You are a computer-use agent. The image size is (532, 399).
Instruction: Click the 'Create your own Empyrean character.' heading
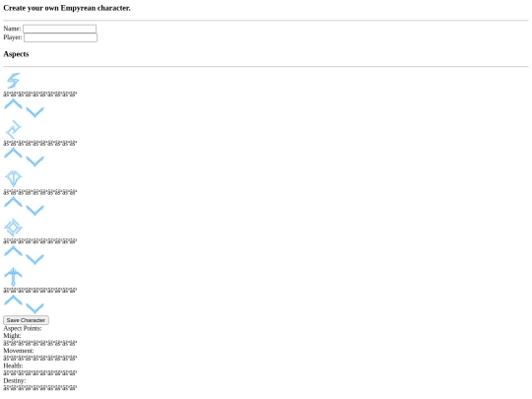click(67, 8)
